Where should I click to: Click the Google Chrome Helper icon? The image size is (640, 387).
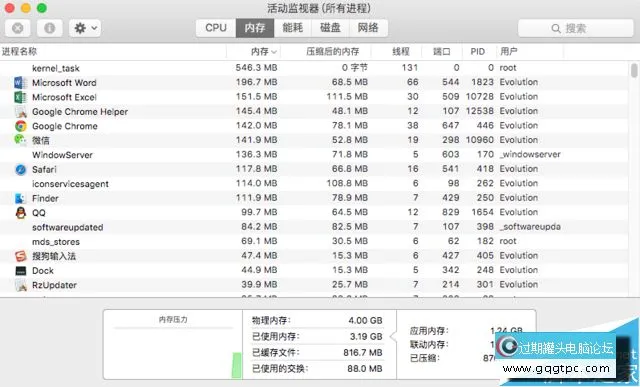click(x=20, y=111)
